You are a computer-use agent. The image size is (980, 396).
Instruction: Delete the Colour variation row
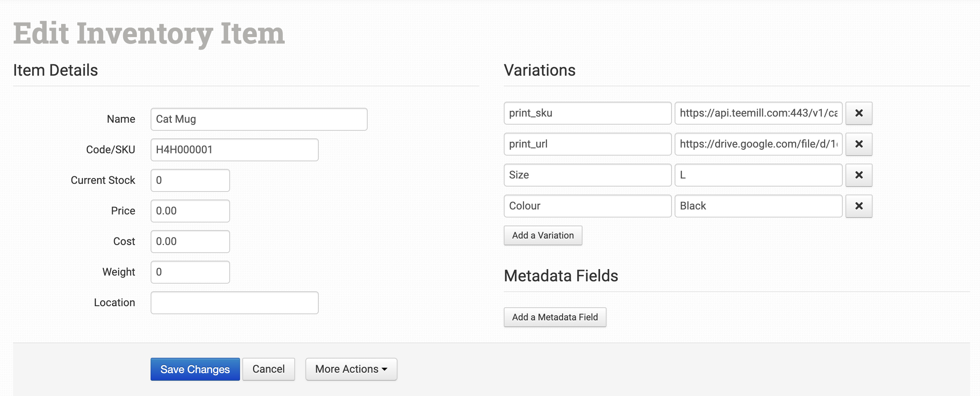click(858, 206)
